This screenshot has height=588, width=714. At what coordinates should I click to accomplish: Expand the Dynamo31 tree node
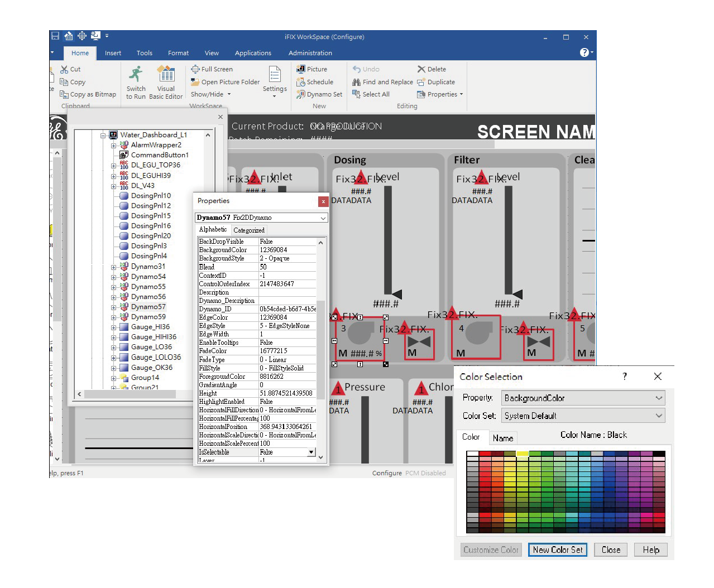click(x=113, y=267)
